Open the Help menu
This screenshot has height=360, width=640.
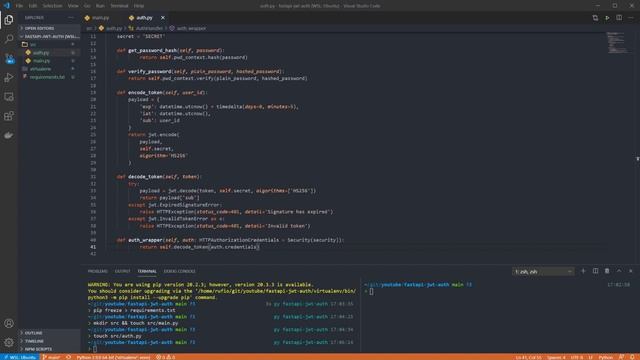[139, 6]
